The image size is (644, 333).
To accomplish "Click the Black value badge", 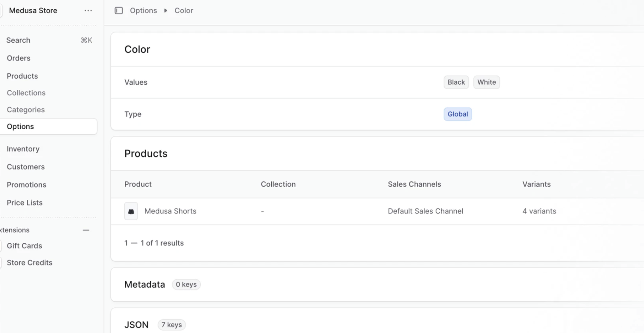I will coord(456,82).
